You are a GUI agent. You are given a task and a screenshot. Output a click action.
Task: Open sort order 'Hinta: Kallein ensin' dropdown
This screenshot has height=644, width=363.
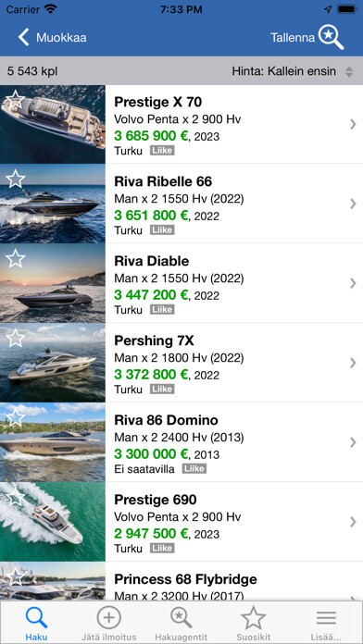(293, 71)
